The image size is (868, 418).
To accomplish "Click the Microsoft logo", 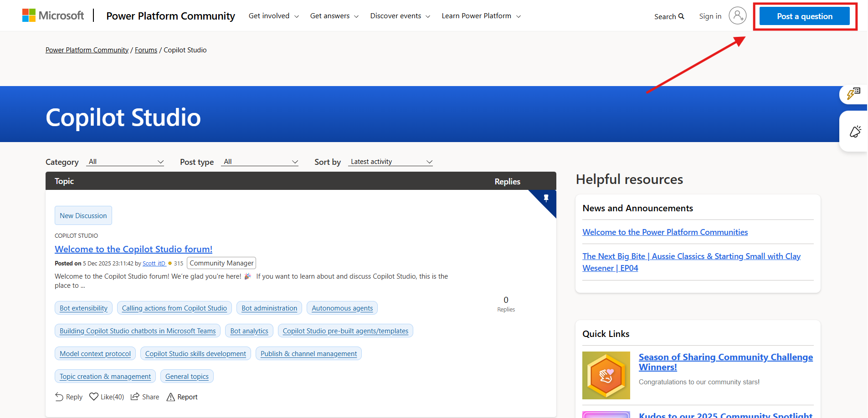I will pyautogui.click(x=53, y=15).
